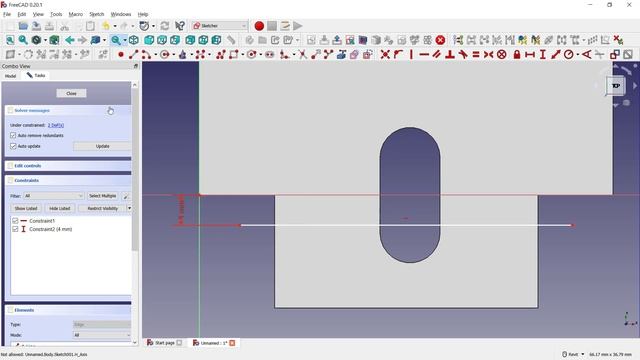The height and width of the screenshot is (360, 640).
Task: Open the Edit menu
Action: pos(22,14)
